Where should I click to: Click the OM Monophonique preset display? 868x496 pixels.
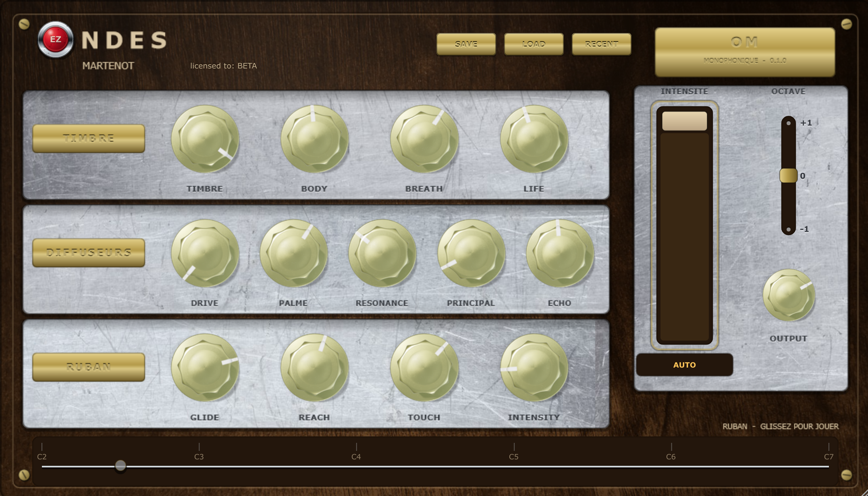tap(745, 52)
